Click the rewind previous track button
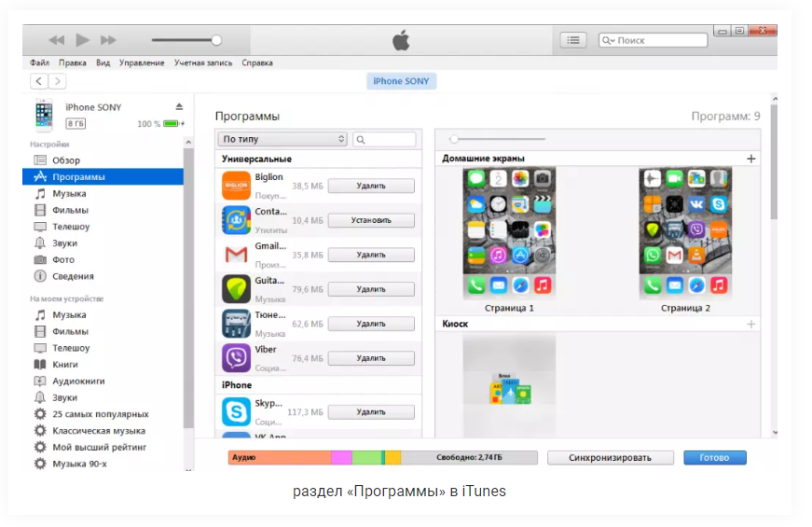Screen dimensions: 812x527 [57, 40]
